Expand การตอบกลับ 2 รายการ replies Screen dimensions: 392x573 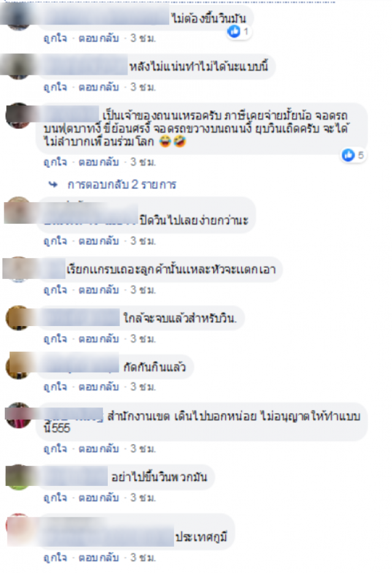click(x=122, y=184)
